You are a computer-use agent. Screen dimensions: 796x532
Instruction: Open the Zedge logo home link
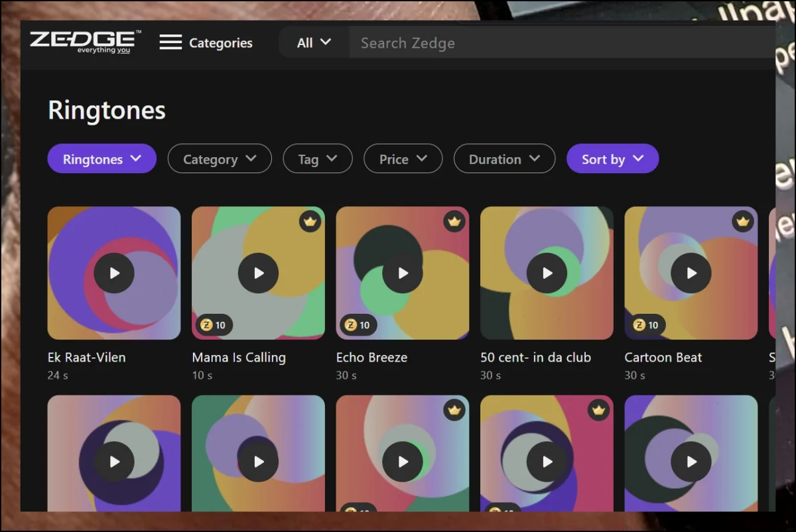pos(86,42)
